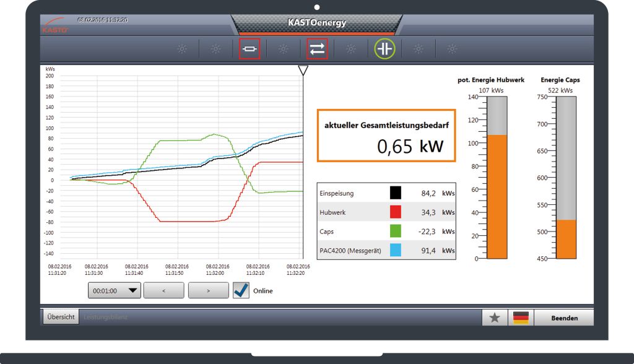Click the Beenden button
The image size is (634, 364).
(564, 318)
